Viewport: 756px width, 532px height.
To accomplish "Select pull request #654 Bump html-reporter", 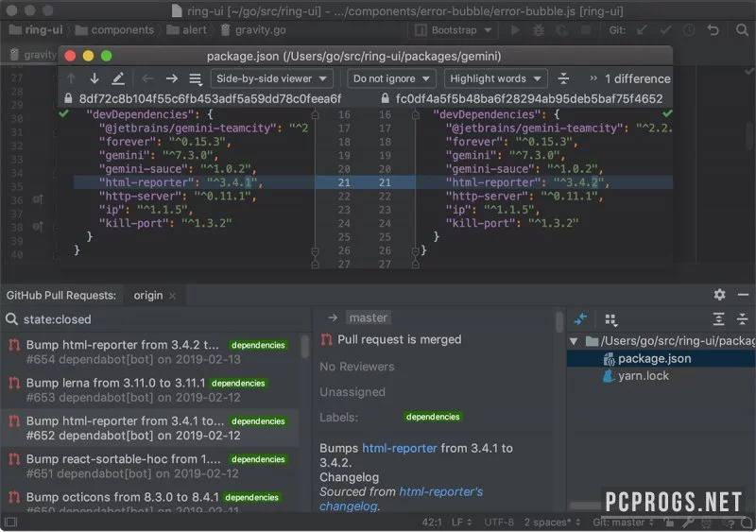I will coord(149,352).
